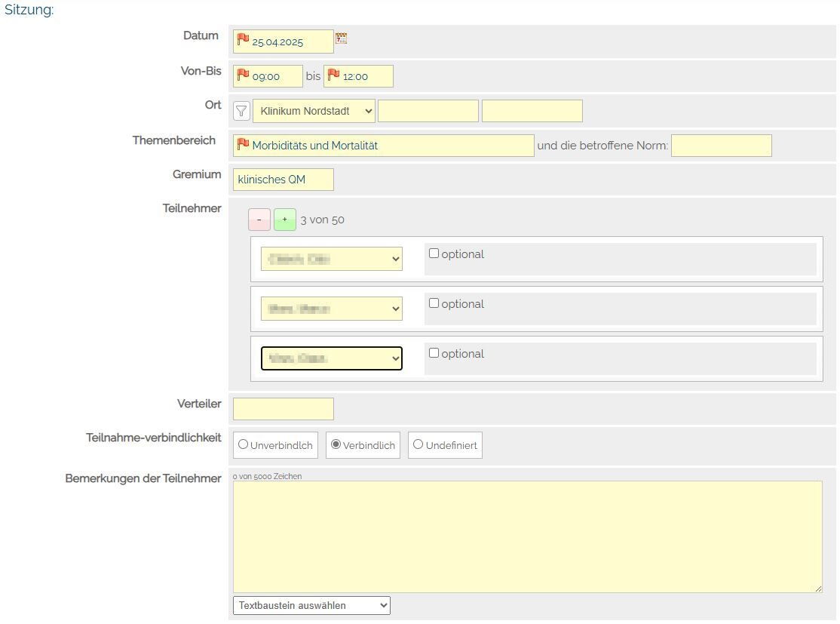Image resolution: width=840 pixels, height=624 pixels.
Task: Check optional for the third participant
Action: pos(434,353)
